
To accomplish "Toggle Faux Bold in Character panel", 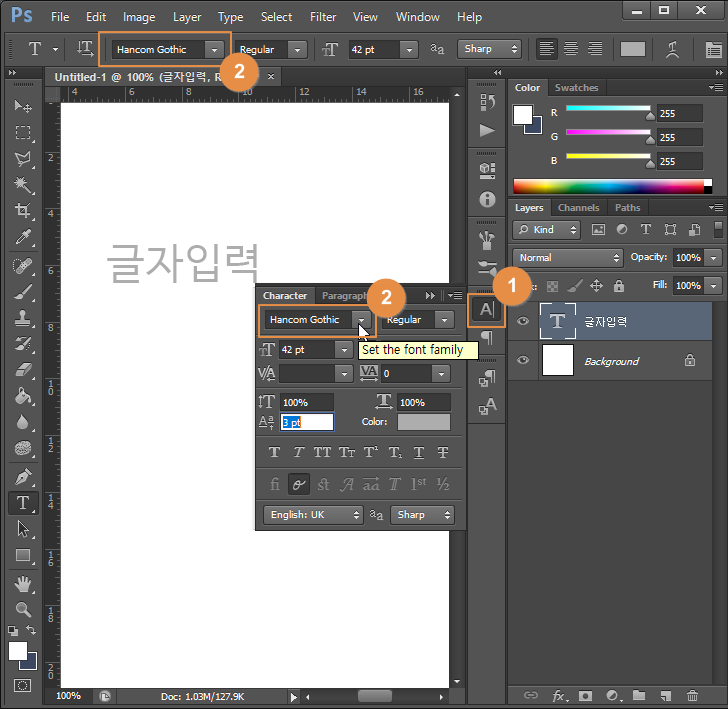I will pyautogui.click(x=274, y=452).
